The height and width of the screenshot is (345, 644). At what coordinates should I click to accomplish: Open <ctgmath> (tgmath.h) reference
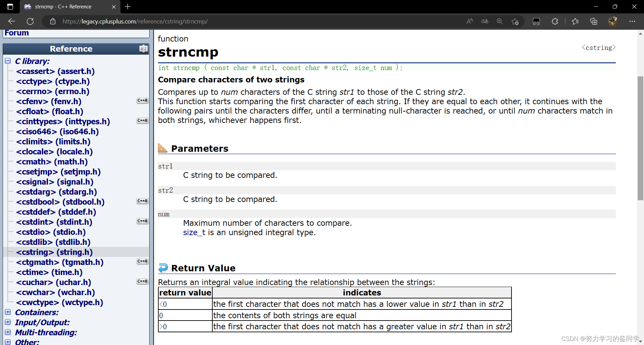[x=60, y=262]
